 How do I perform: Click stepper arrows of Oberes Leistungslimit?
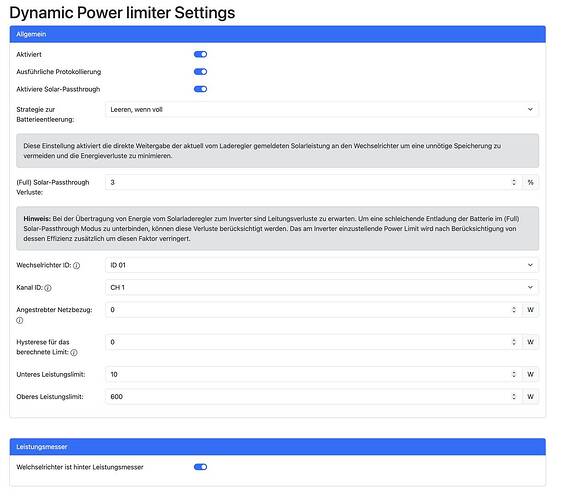tap(514, 397)
